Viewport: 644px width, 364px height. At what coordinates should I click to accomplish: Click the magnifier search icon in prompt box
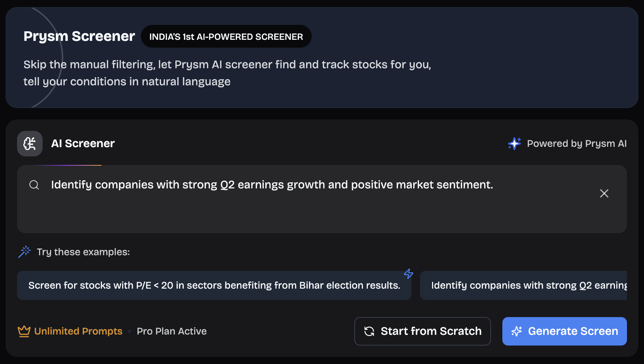point(34,185)
